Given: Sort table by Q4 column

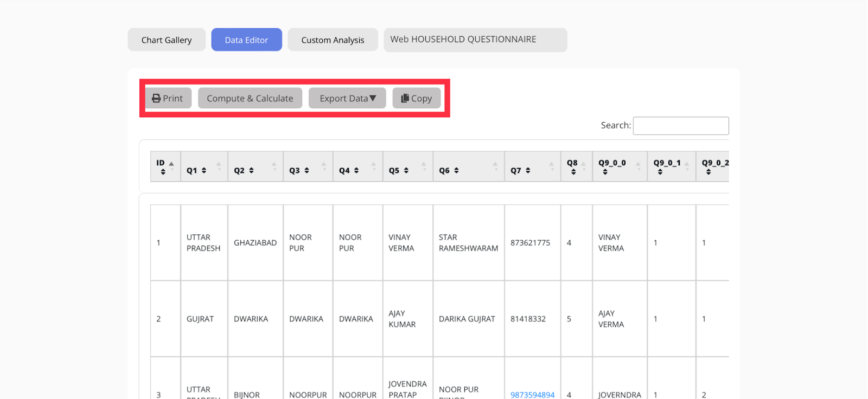Looking at the screenshot, I should coord(358,166).
